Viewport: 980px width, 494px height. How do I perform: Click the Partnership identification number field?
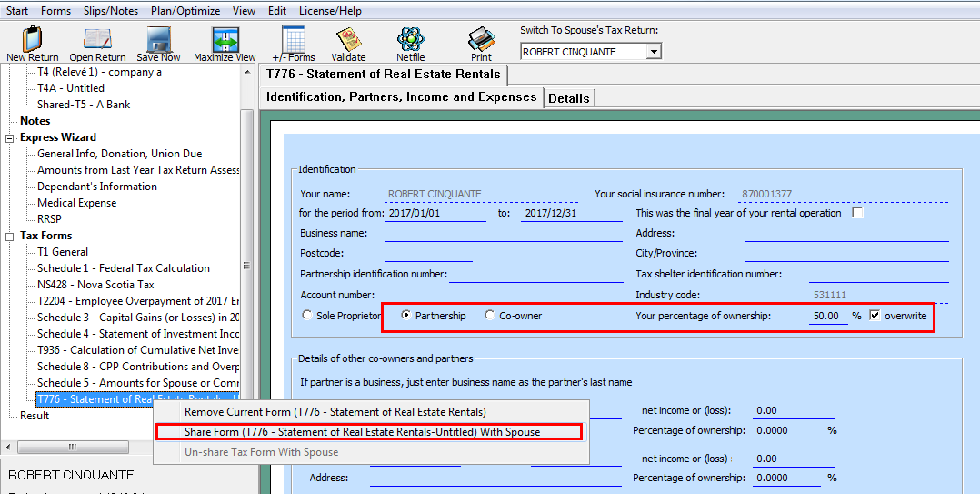pyautogui.click(x=535, y=275)
